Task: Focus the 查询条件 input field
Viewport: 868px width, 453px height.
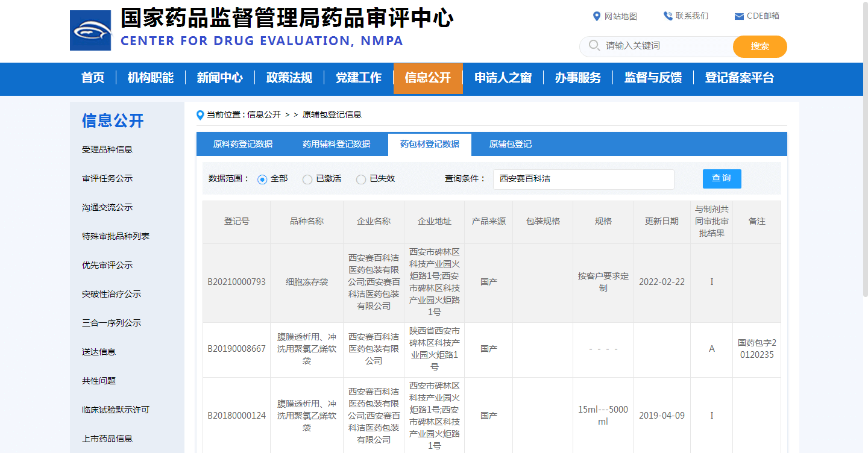Action: click(583, 179)
